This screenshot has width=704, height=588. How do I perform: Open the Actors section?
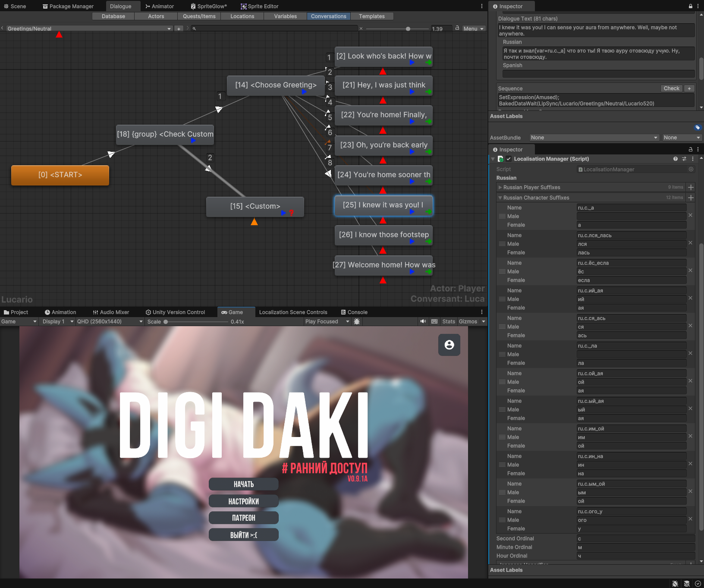[x=156, y=16]
